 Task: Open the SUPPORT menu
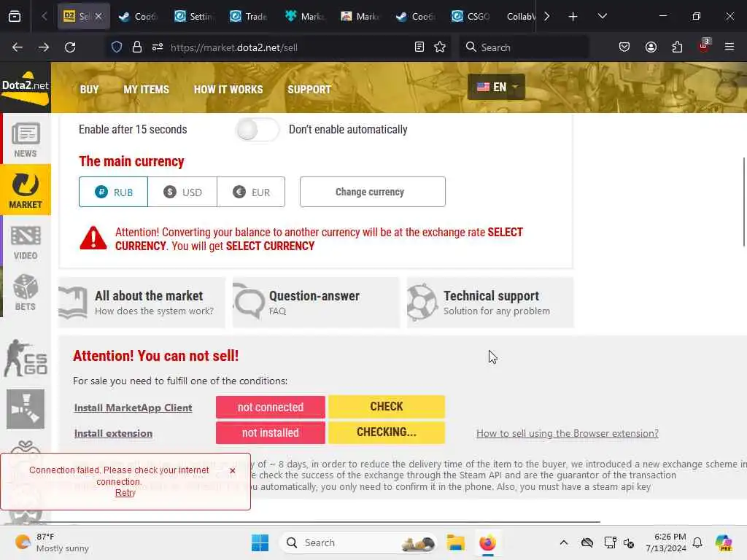(309, 90)
